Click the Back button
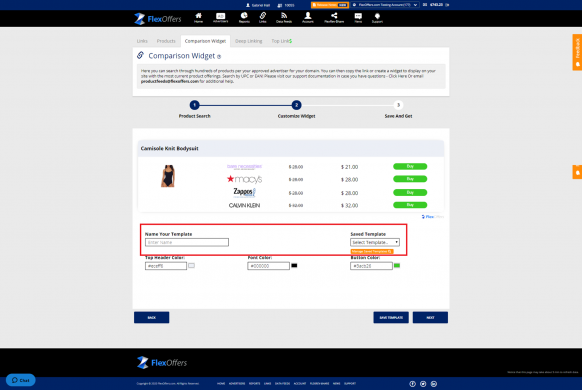Screen dimensions: 582x390 pos(151,318)
